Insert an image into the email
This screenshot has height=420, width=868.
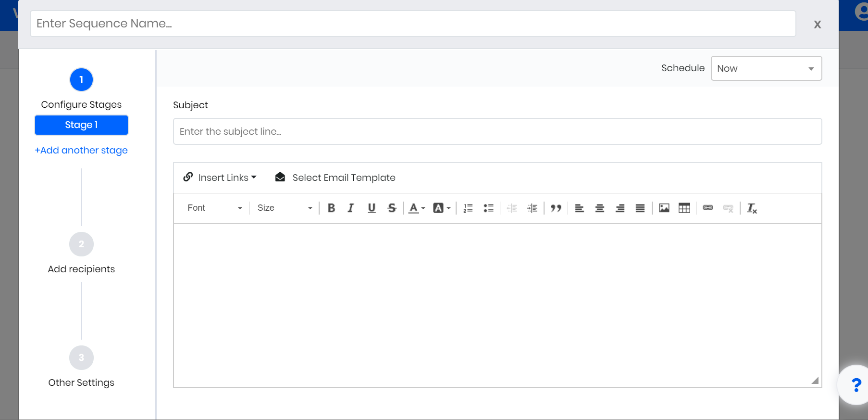click(664, 208)
